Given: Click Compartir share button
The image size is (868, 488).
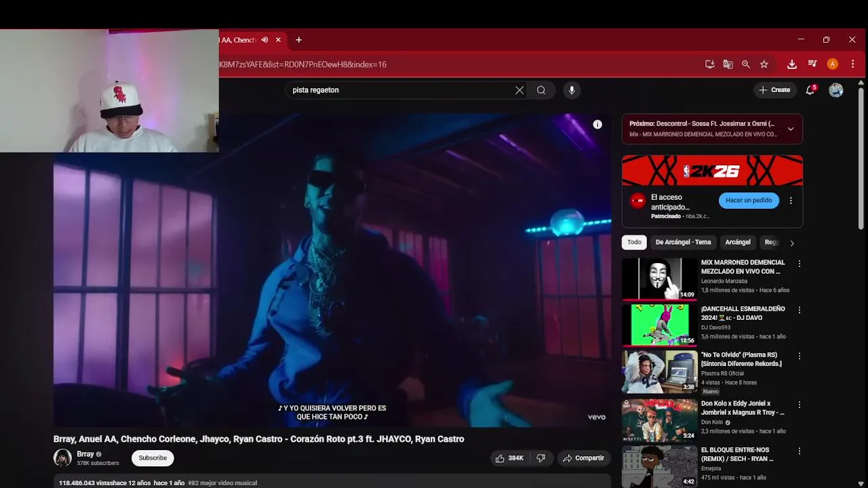Looking at the screenshot, I should 583,458.
